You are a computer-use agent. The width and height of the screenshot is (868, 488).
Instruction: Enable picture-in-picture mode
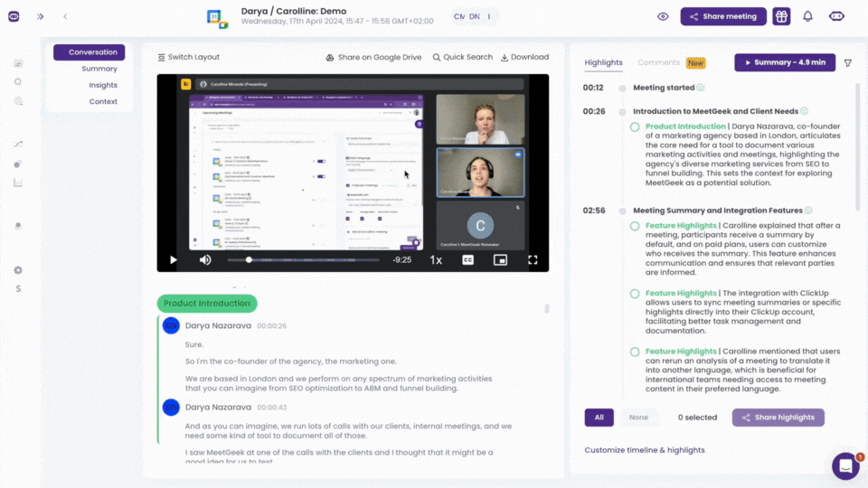pos(500,260)
